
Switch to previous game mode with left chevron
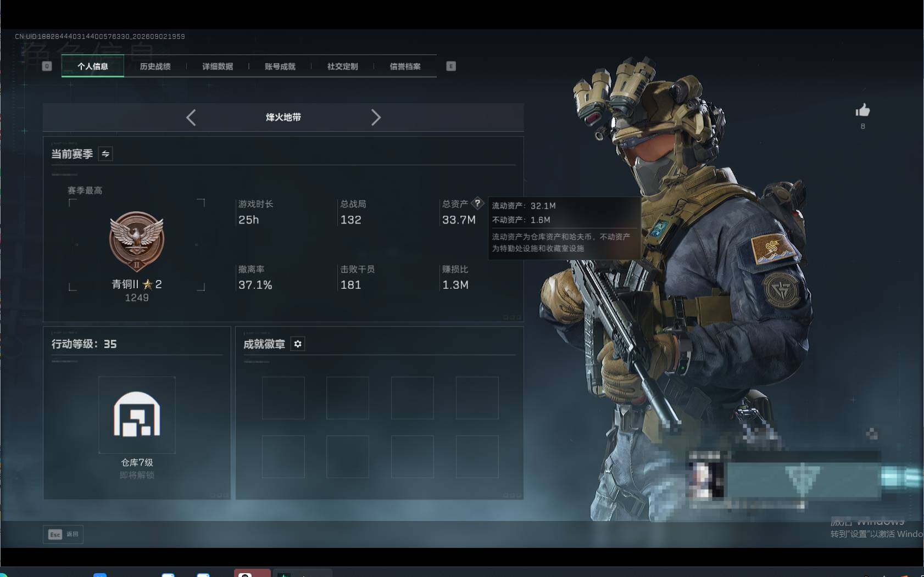[x=191, y=117]
